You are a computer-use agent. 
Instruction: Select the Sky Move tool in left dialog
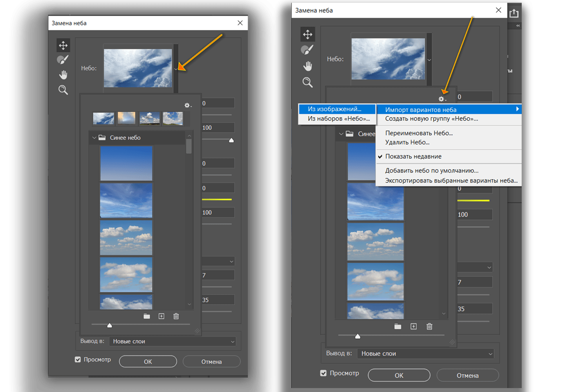click(63, 45)
